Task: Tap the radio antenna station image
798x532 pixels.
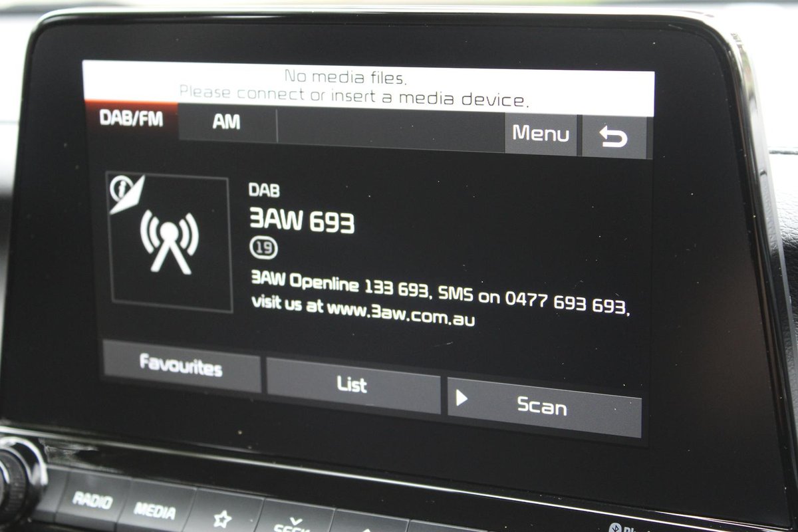Action: coord(169,243)
